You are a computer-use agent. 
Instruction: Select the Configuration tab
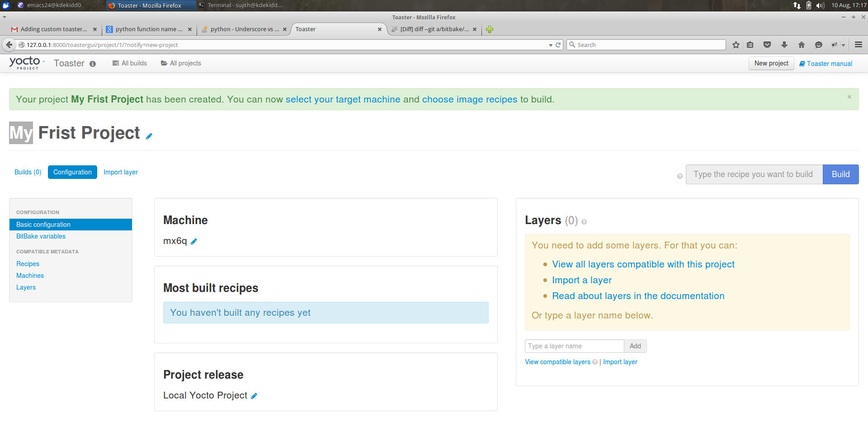click(x=72, y=172)
